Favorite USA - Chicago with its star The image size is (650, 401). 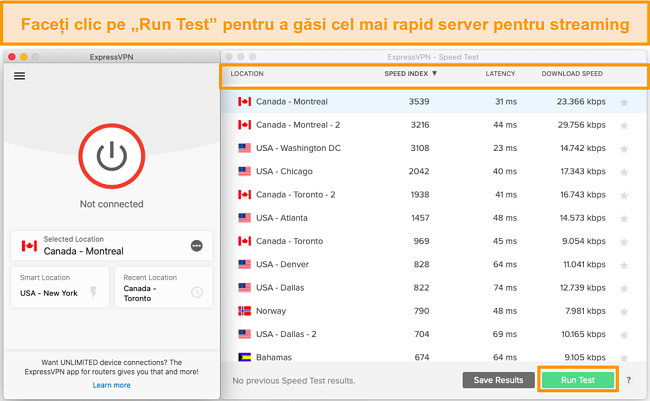tap(624, 172)
